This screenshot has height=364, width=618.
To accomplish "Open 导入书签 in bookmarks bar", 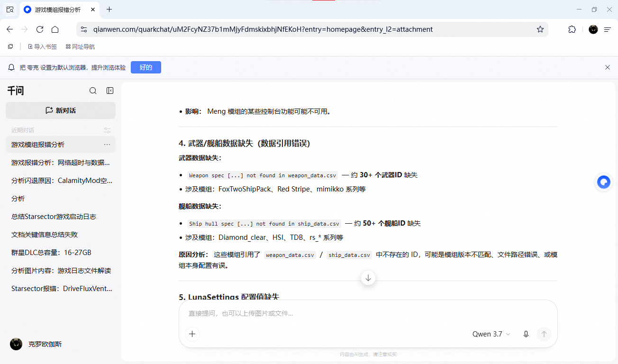I will pos(42,47).
